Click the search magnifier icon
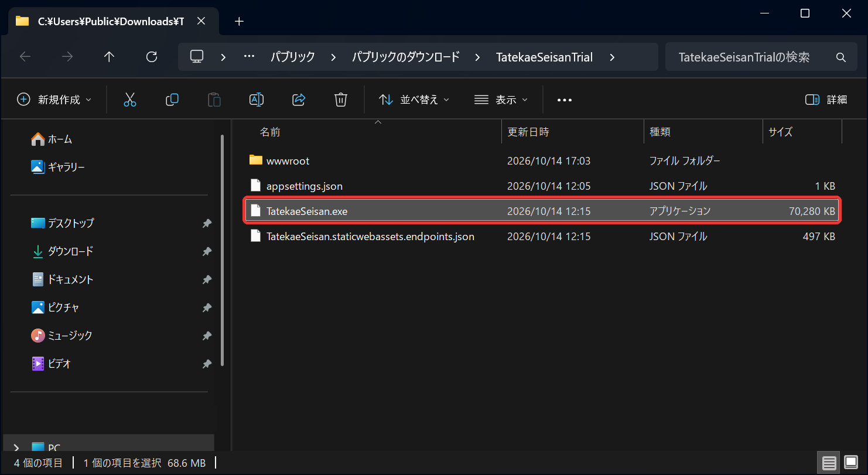The height and width of the screenshot is (475, 868). click(841, 57)
